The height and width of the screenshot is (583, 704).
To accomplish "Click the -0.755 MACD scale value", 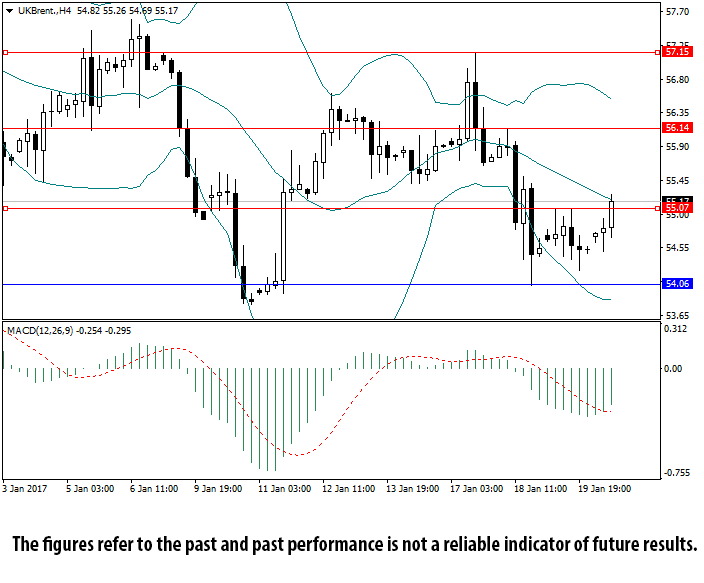I will point(677,473).
